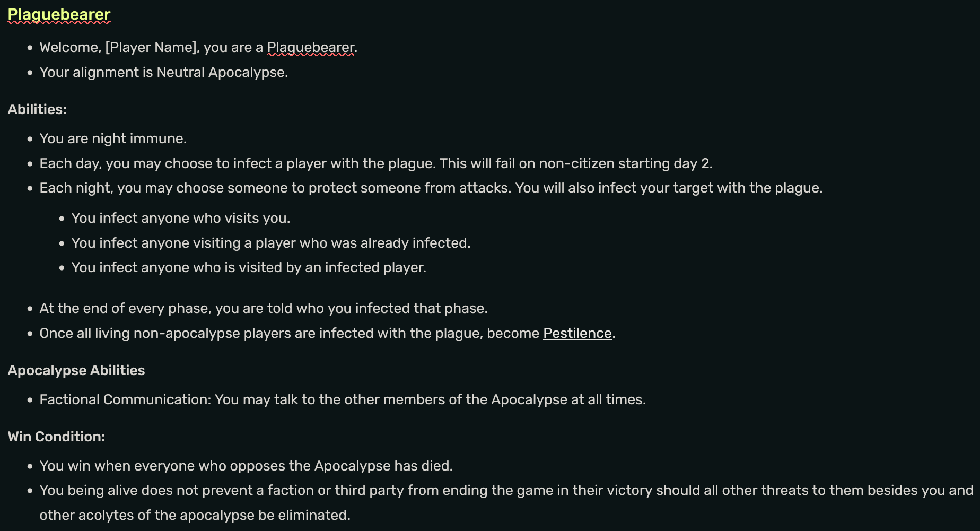The width and height of the screenshot is (980, 531).
Task: Click 'You win when everyone who opposes' bullet
Action: tap(246, 466)
